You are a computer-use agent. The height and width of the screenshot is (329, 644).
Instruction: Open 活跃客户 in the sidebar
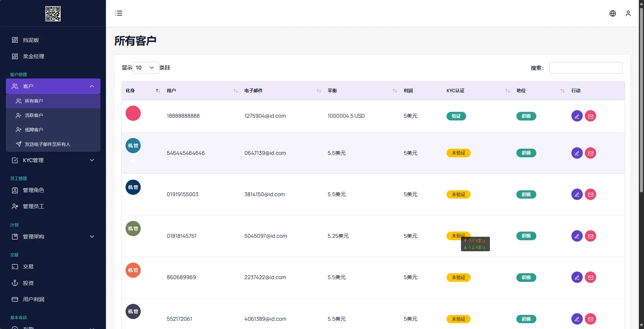pos(34,116)
